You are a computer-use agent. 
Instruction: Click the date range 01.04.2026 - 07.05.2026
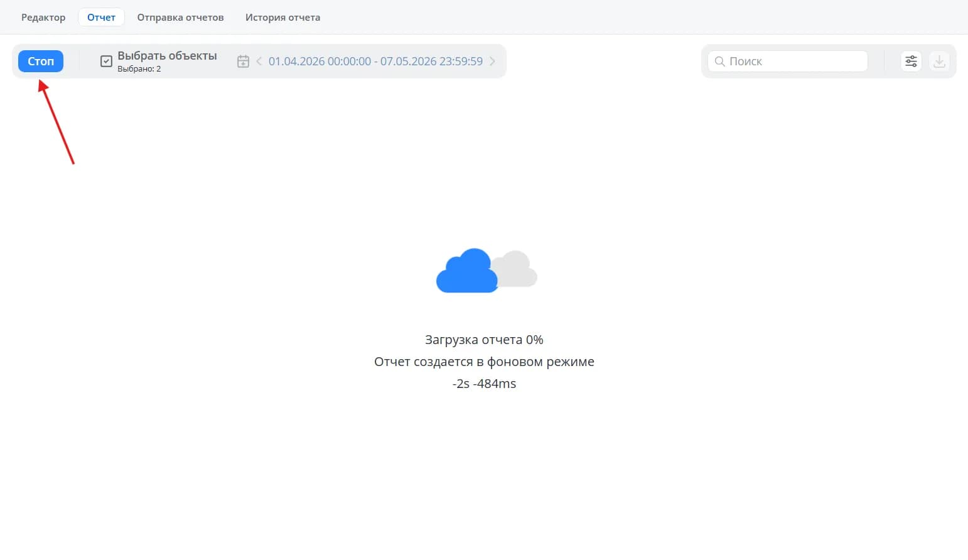pos(375,61)
